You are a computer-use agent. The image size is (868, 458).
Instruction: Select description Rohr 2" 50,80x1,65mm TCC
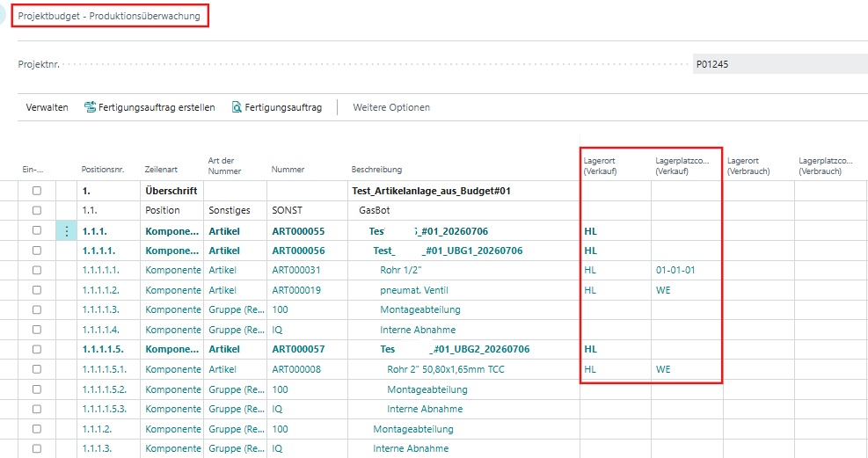(x=446, y=369)
